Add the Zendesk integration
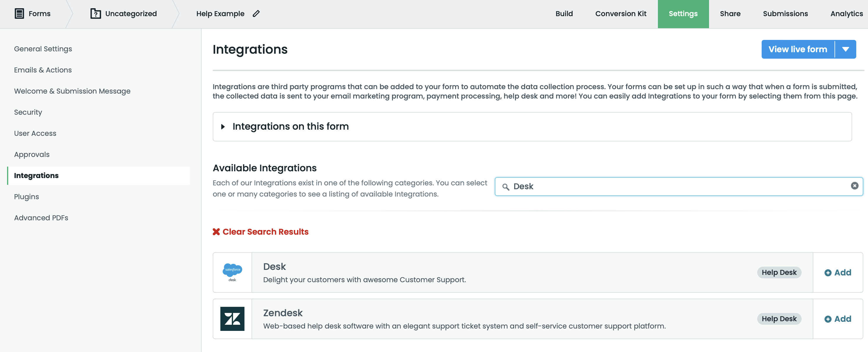The width and height of the screenshot is (868, 352). (x=838, y=319)
